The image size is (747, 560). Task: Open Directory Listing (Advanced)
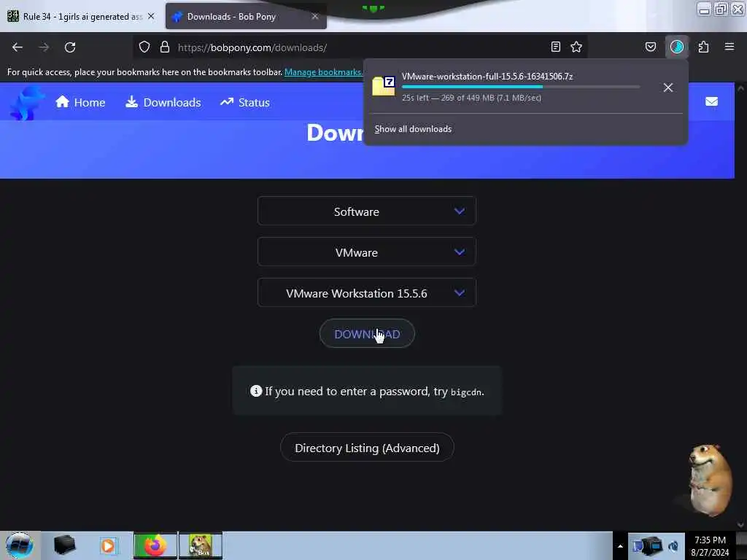click(368, 448)
